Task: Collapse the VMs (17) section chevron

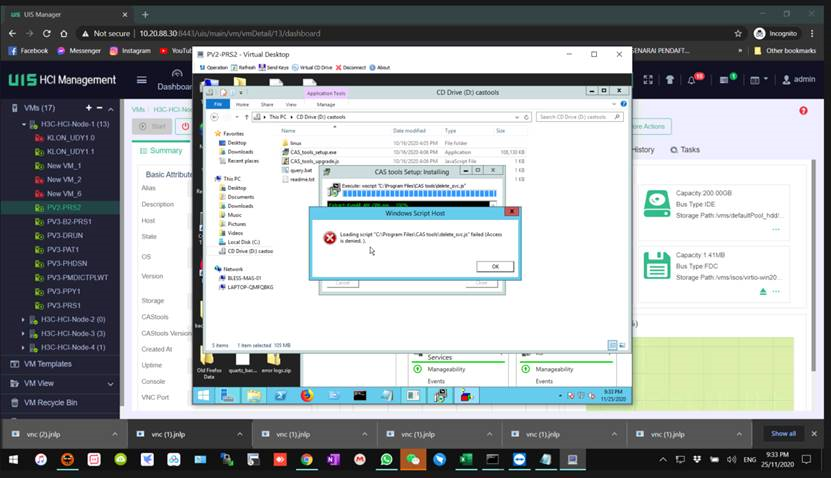Action: tap(111, 109)
